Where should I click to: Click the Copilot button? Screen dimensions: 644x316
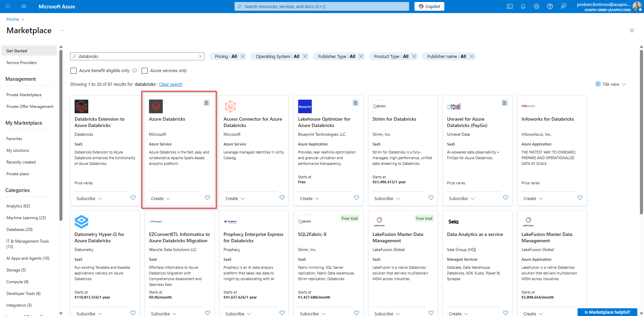[x=429, y=6]
